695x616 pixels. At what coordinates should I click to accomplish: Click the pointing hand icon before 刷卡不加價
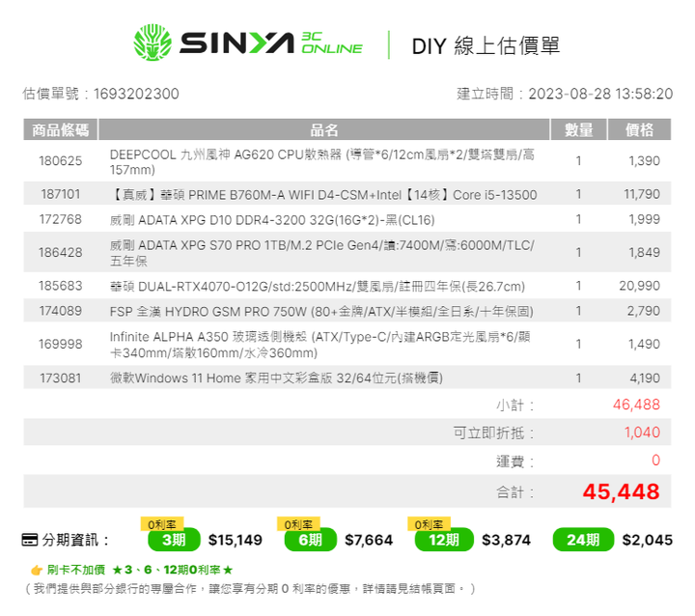tap(37, 570)
